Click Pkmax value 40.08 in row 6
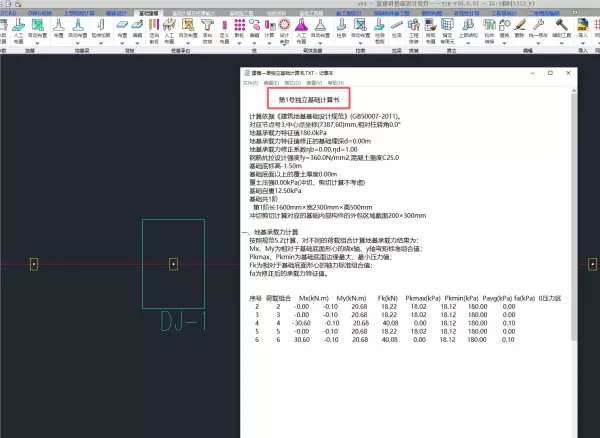Screen dimensions: 600x438 [390, 339]
